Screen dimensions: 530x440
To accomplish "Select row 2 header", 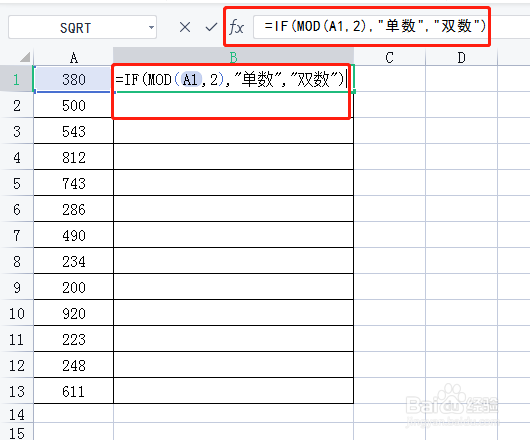I will (x=17, y=105).
